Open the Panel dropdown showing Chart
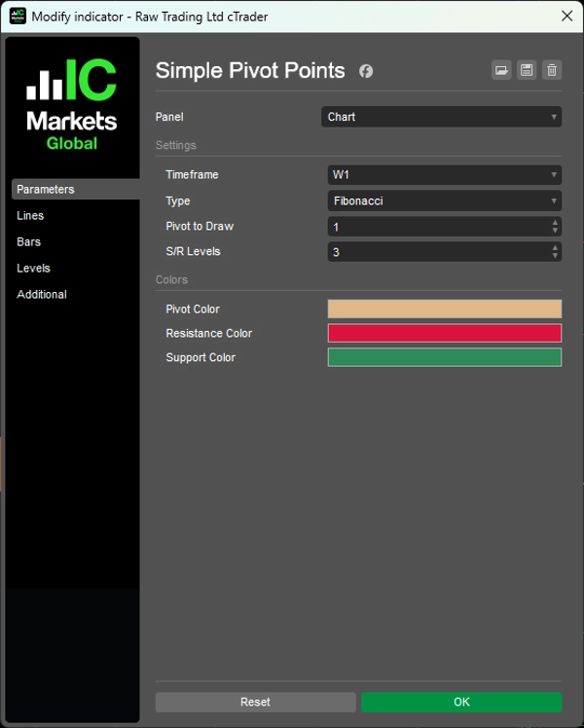Viewport: 584px width, 728px height. [441, 117]
